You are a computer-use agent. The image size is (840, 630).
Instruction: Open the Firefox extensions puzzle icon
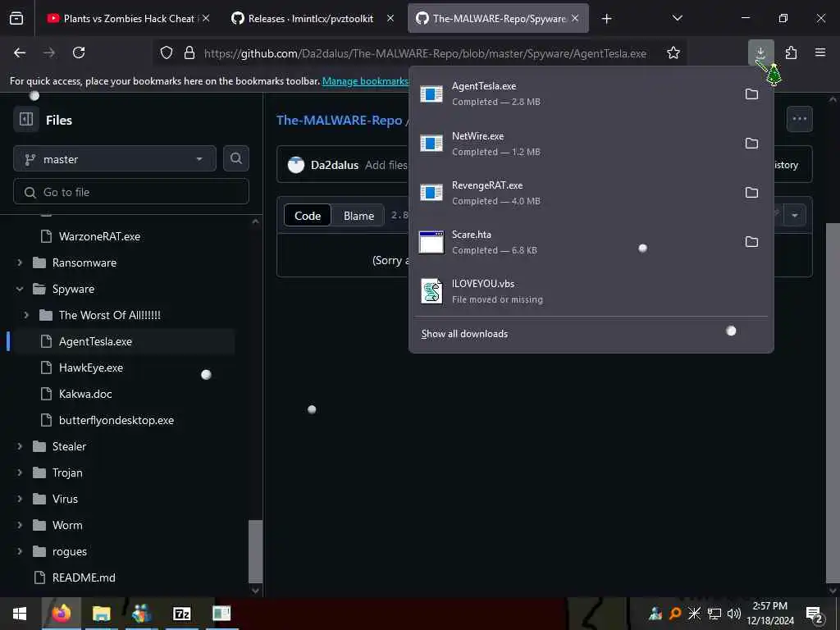(791, 52)
